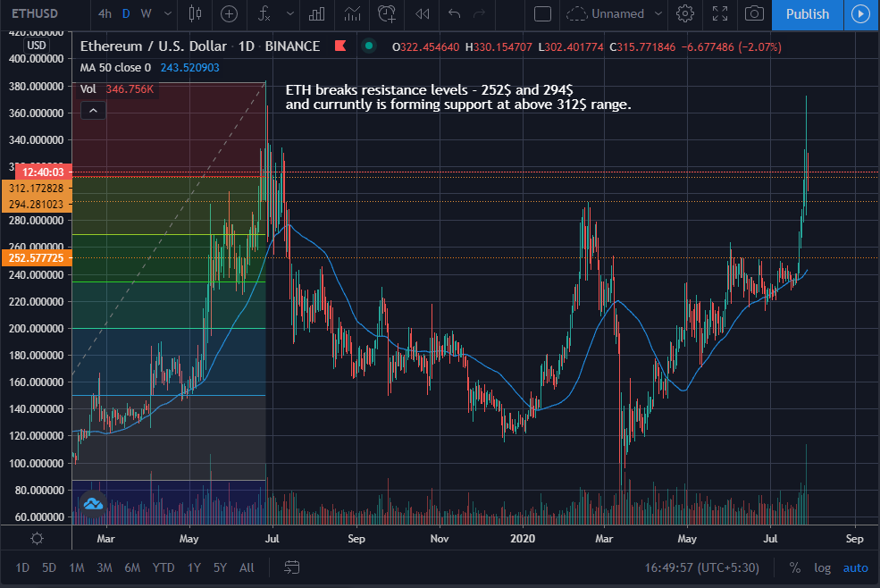Image resolution: width=880 pixels, height=588 pixels.
Task: Toggle percentage scale on the price axis
Action: (794, 567)
